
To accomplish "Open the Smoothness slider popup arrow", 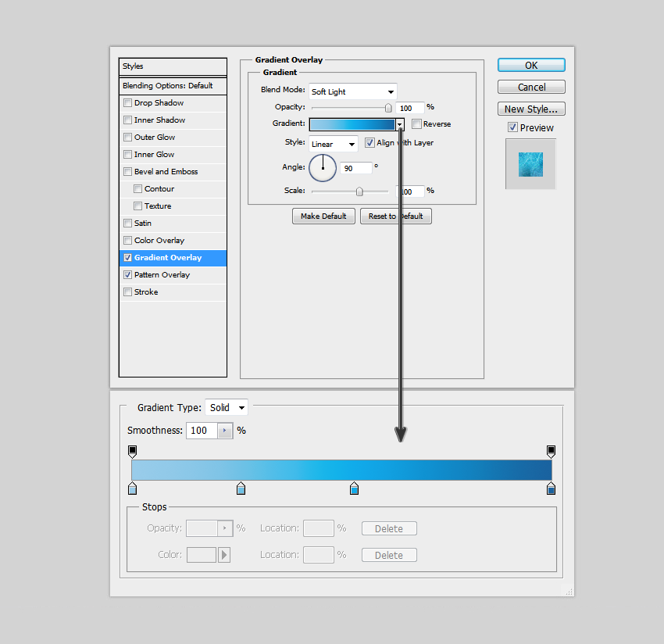I will (x=225, y=431).
